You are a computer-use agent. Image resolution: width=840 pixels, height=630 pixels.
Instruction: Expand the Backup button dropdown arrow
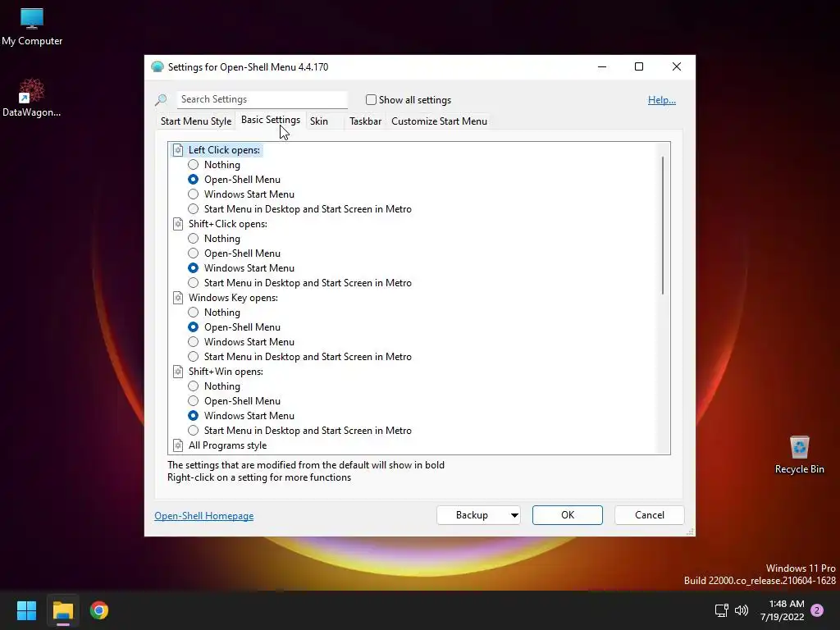(x=514, y=515)
